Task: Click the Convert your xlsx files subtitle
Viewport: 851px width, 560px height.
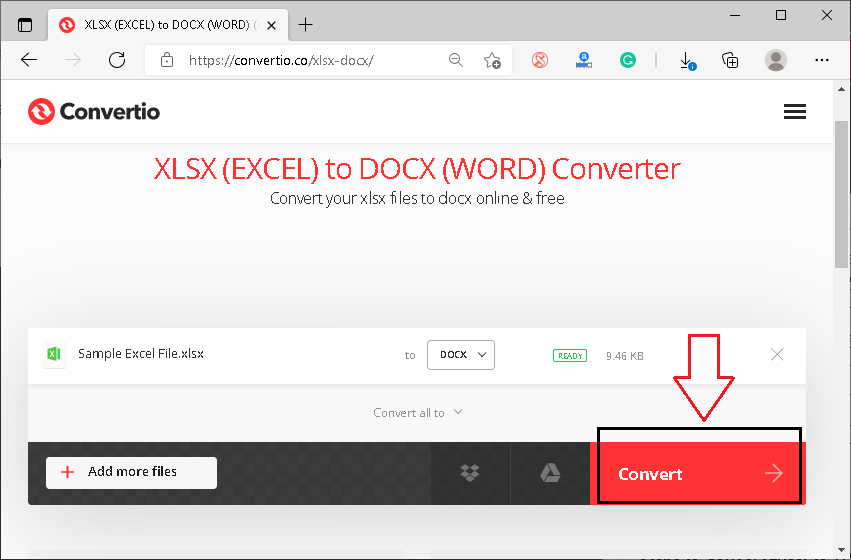Action: [417, 198]
